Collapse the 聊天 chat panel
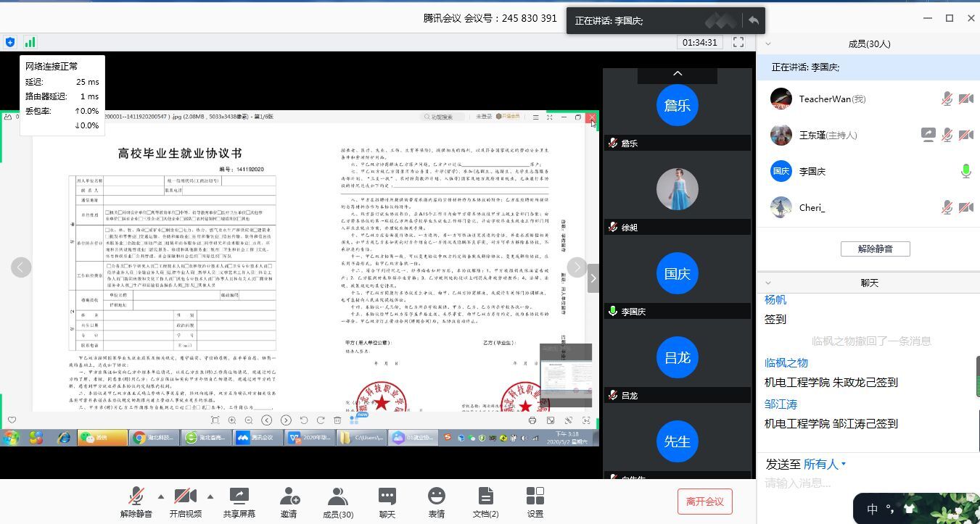Screen dimensions: 980x524 [768, 283]
